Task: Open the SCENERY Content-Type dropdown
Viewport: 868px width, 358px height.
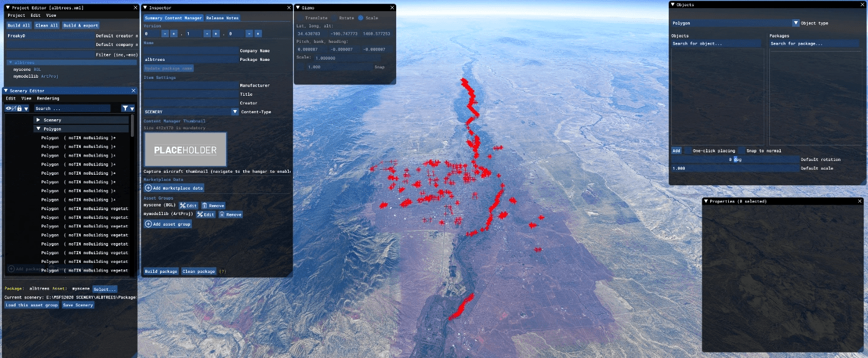Action: 235,111
